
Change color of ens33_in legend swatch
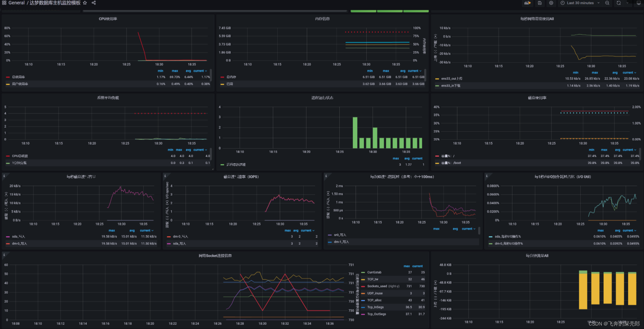[x=437, y=86]
